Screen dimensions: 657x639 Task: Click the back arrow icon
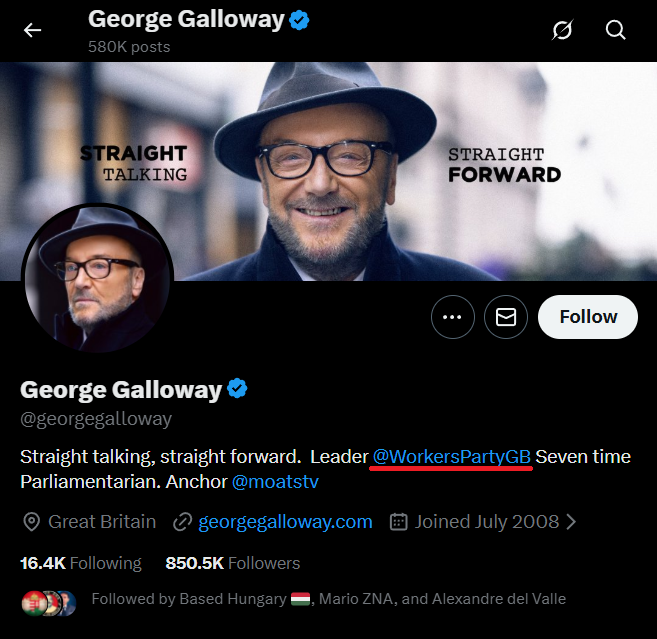33,30
